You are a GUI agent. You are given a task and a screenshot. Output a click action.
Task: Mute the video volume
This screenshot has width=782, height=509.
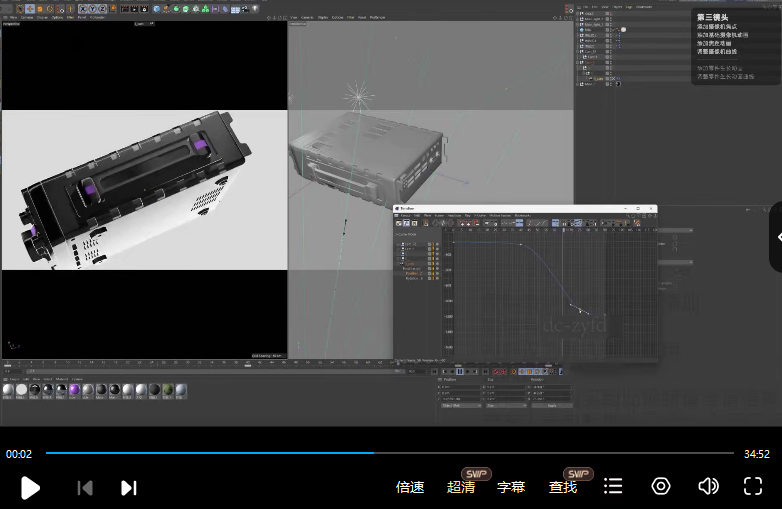[708, 486]
